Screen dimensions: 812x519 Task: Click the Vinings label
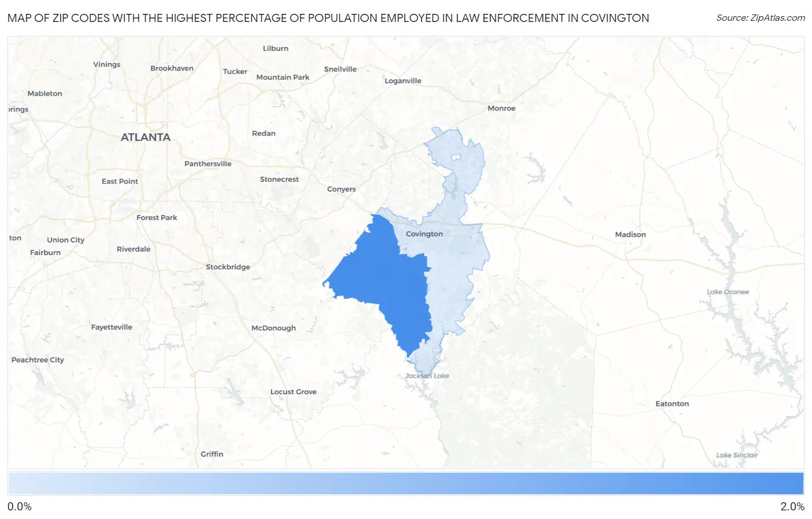click(x=107, y=65)
